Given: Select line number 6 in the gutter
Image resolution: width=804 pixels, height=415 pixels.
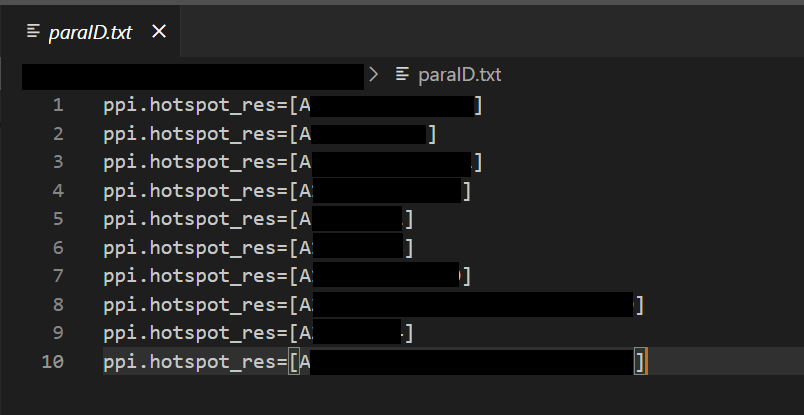Looking at the screenshot, I should click(57, 247).
